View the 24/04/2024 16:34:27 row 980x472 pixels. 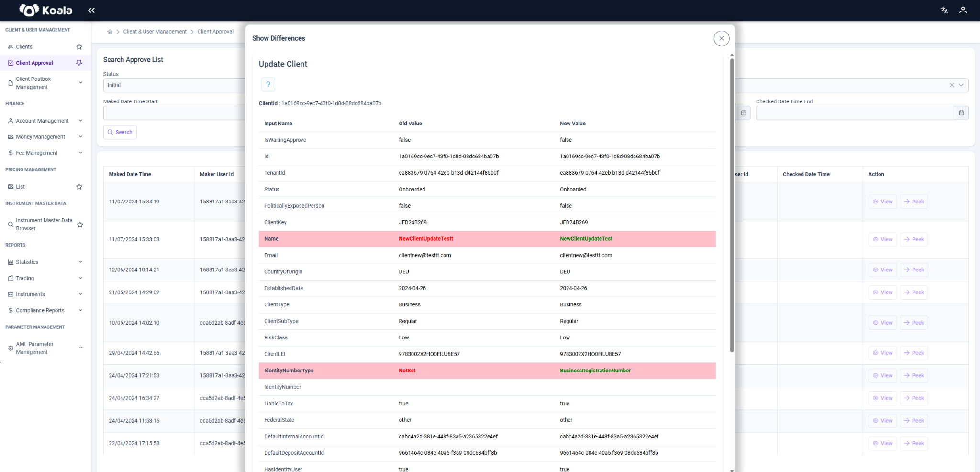pos(882,398)
